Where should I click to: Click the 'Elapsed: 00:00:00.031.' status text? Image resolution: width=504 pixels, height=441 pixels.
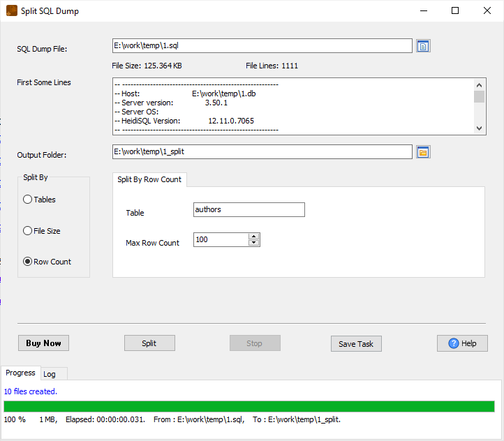(105, 419)
